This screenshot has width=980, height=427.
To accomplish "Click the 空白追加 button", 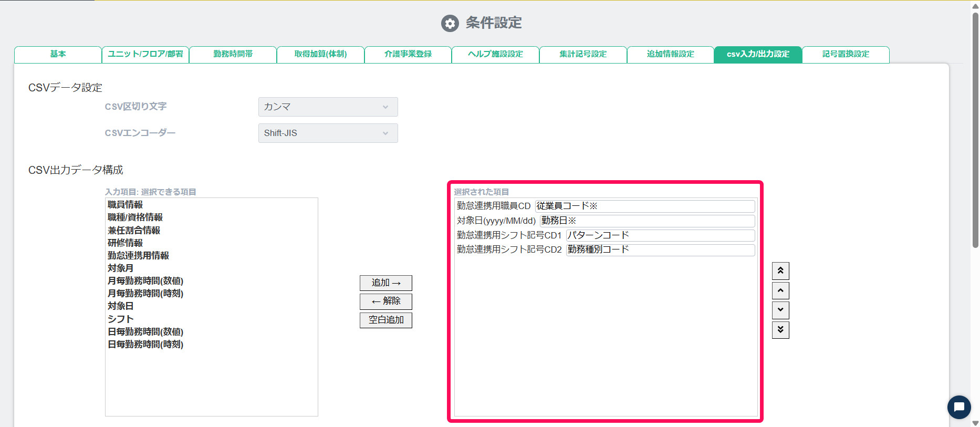I will [386, 320].
